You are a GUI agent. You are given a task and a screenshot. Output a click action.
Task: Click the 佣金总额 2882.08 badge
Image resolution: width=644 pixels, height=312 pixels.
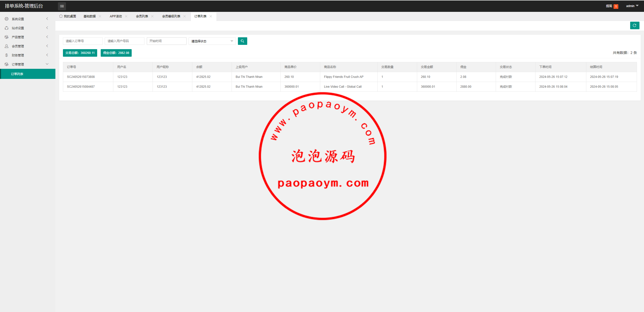[116, 53]
